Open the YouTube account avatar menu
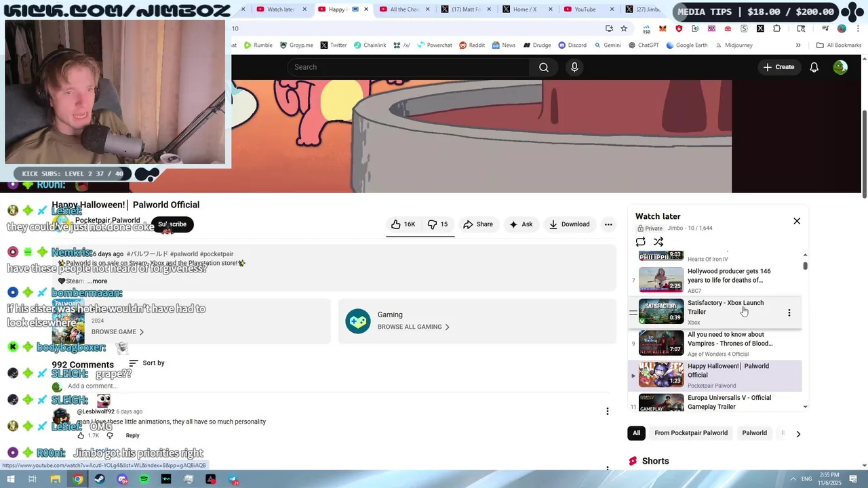868x488 pixels. 840,67
